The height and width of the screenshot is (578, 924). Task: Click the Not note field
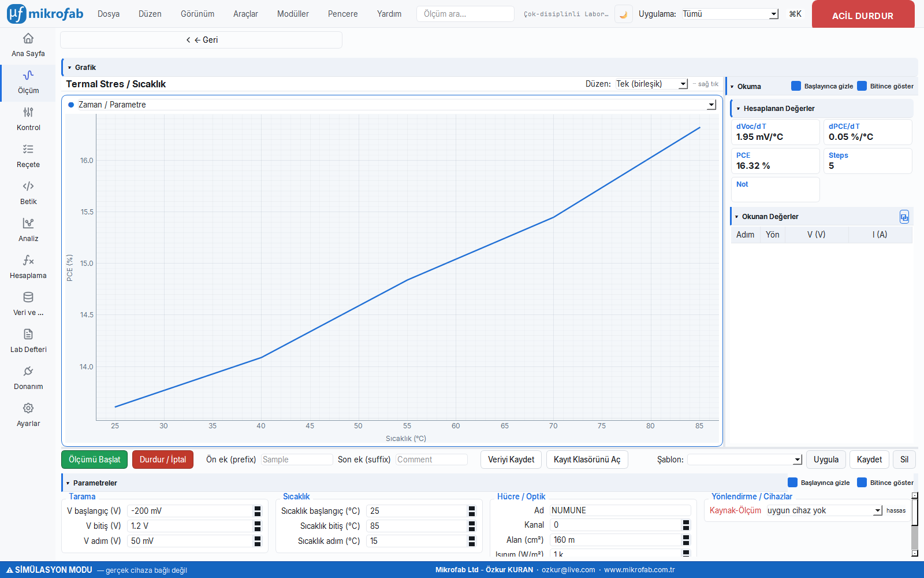pos(775,190)
